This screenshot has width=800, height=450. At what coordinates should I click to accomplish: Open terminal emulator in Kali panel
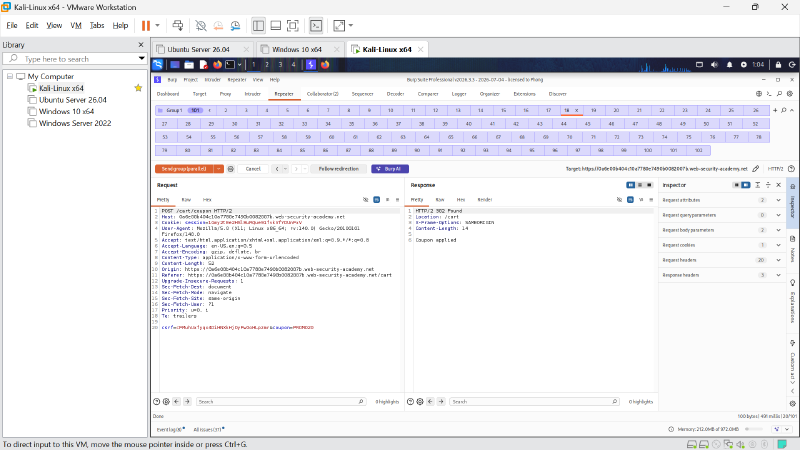[230, 65]
